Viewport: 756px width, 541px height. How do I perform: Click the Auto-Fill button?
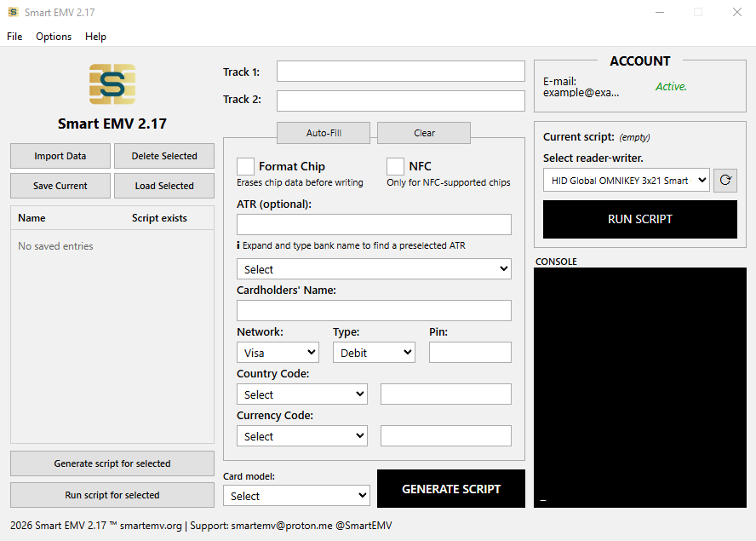[324, 133]
